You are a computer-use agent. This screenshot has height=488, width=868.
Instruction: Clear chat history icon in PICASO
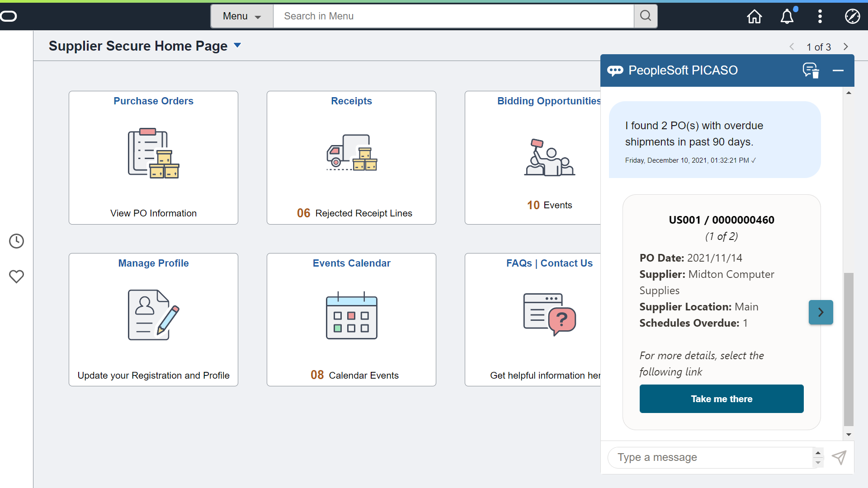811,70
